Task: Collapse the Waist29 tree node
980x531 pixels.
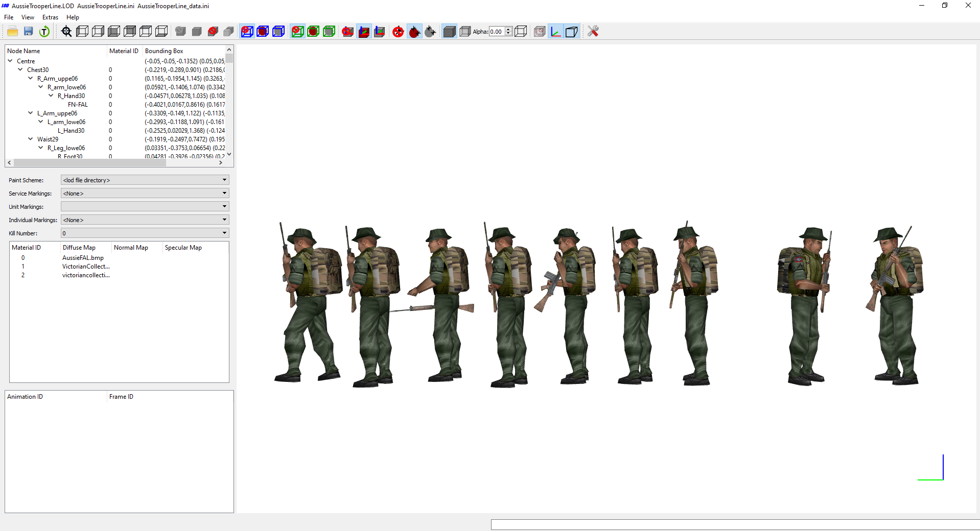Action: click(30, 139)
